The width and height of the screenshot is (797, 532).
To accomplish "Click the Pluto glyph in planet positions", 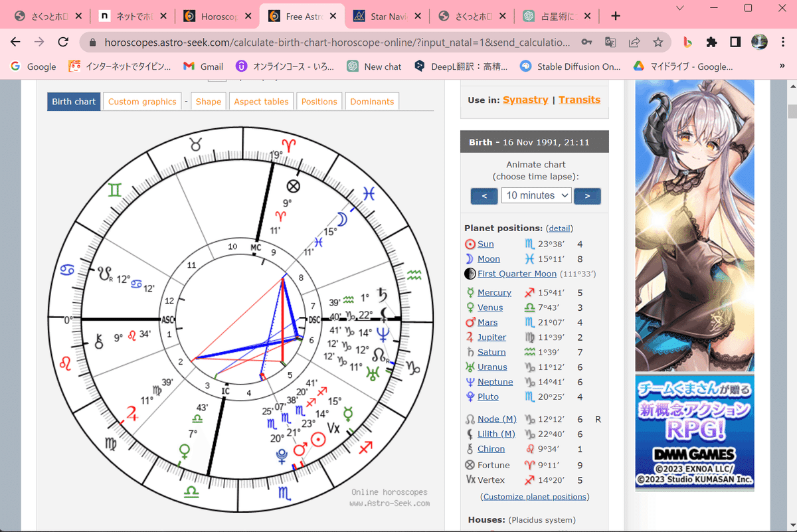I will 470,397.
